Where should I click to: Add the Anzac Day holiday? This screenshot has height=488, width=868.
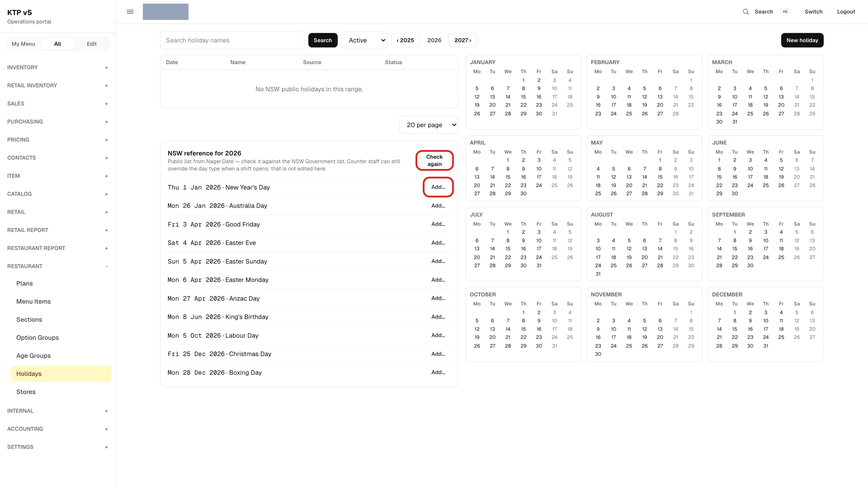pyautogui.click(x=438, y=299)
